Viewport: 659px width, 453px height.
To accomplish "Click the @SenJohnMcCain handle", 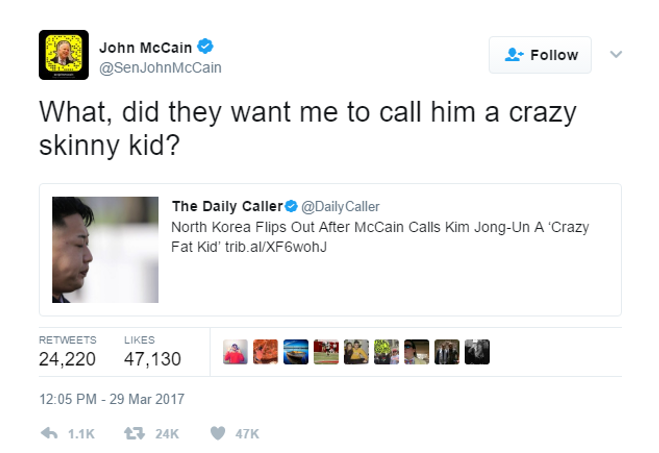I will 160,67.
